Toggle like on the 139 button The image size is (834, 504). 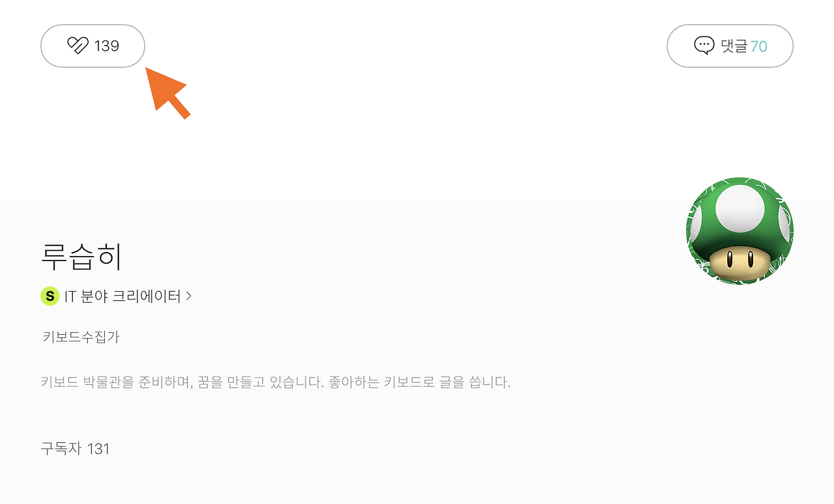[93, 46]
